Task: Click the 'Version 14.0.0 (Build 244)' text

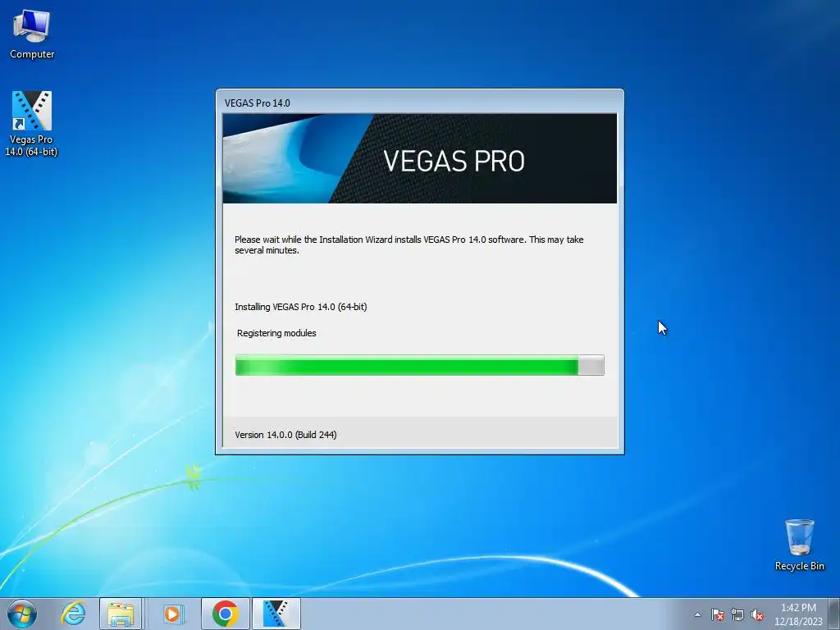Action: (x=285, y=435)
